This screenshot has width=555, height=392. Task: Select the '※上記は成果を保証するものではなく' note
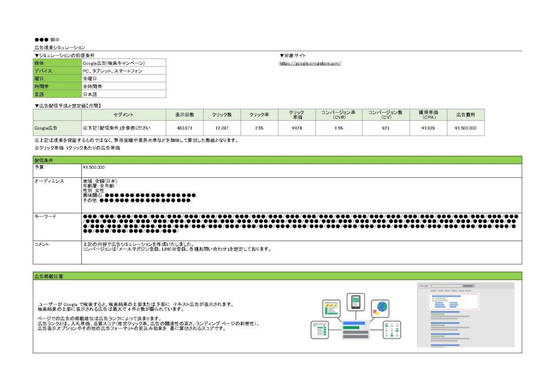137,140
